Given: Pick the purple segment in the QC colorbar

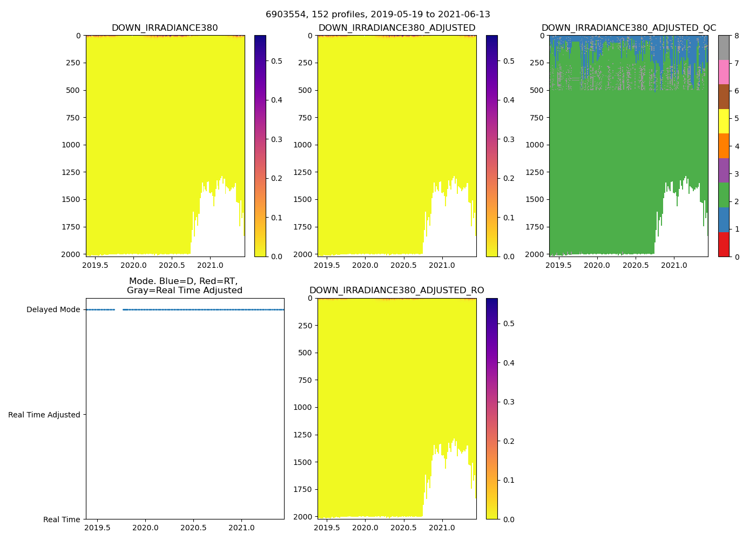Looking at the screenshot, I should [x=724, y=171].
